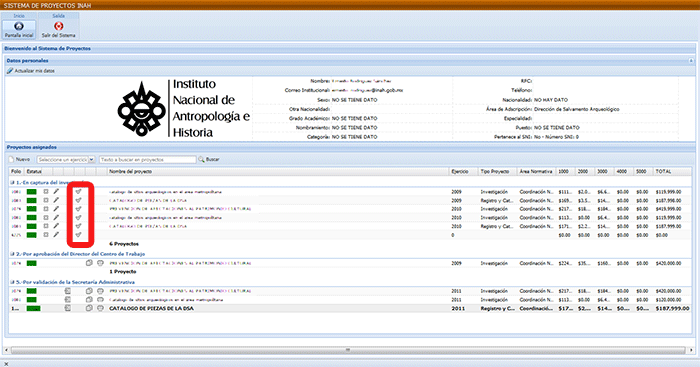This screenshot has height=367, width=700.
Task: Click Salir del Sistema exit icon
Action: (58, 26)
